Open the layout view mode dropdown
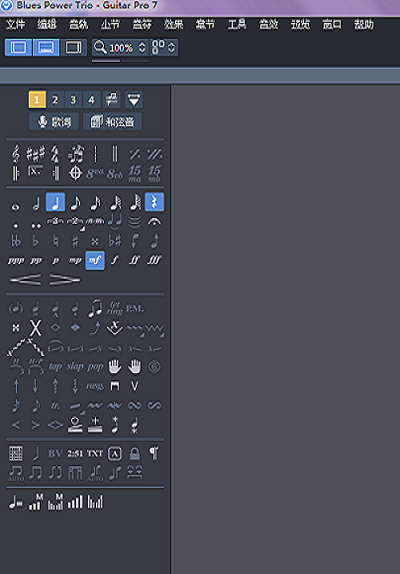The image size is (400, 574). pos(164,48)
